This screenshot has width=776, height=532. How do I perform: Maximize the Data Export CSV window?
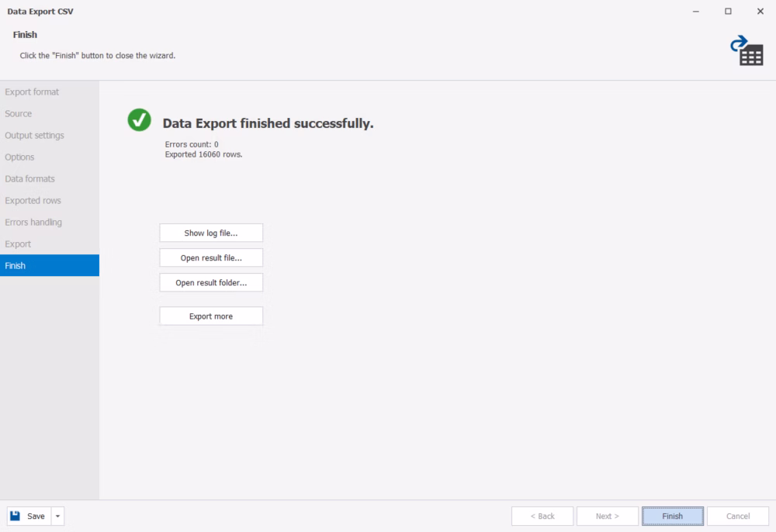point(728,12)
